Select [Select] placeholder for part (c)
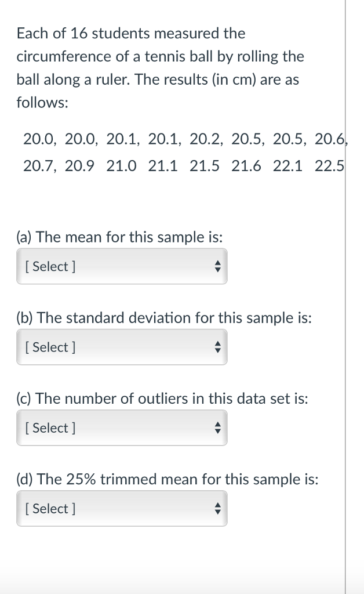364x594 pixels. 51,428
